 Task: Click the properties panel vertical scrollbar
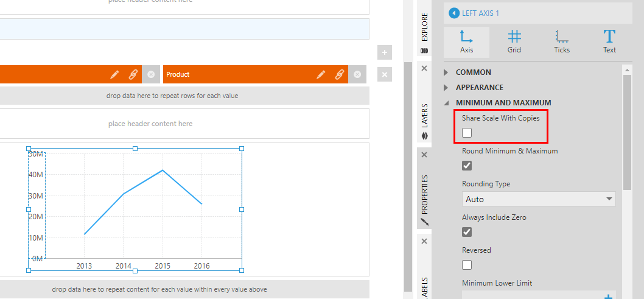pos(627,128)
